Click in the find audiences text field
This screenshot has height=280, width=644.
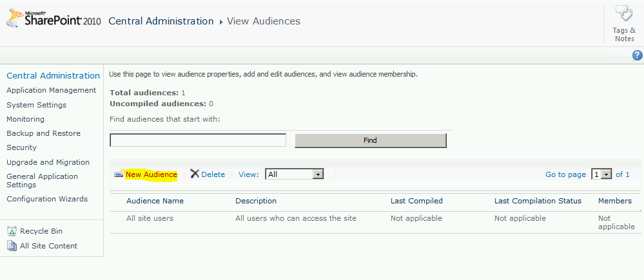[197, 140]
